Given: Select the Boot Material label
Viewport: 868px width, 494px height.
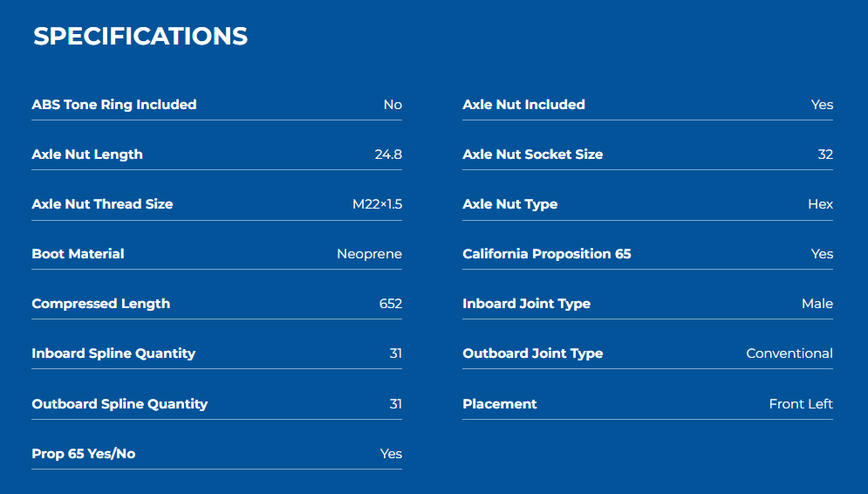Looking at the screenshot, I should [78, 254].
